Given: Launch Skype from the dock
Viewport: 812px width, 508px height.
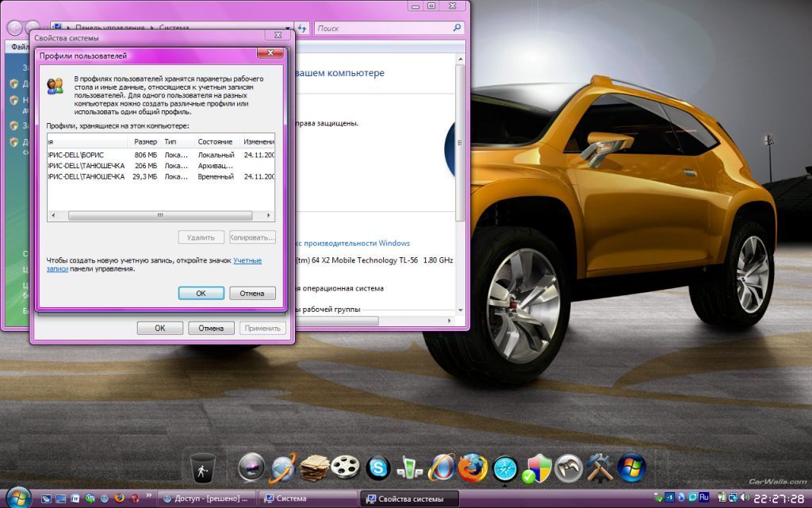Looking at the screenshot, I should coord(378,468).
